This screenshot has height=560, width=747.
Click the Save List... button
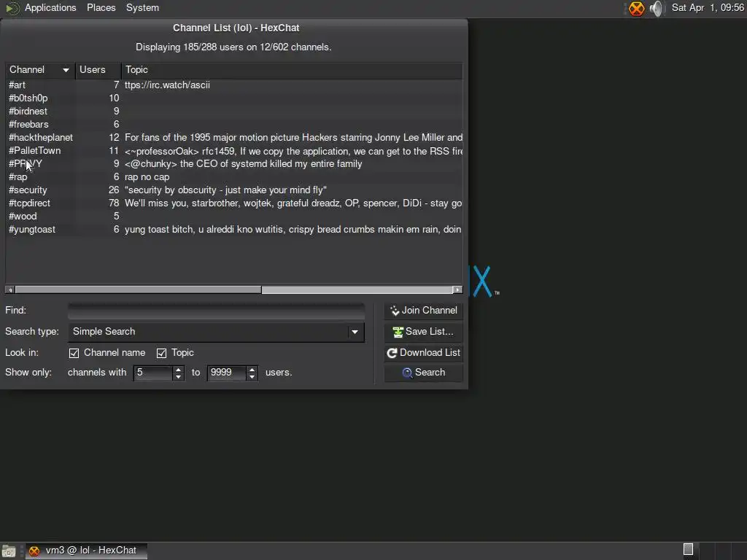point(423,332)
